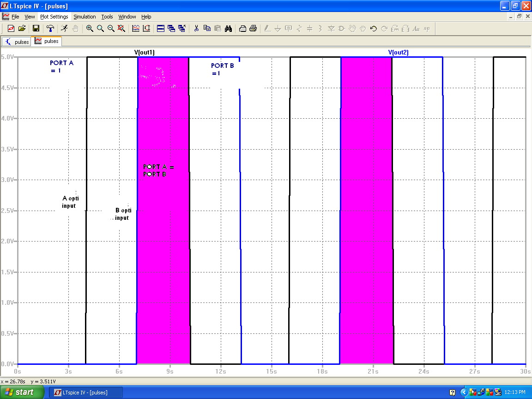Open the File menu
Viewport: 532px width, 399px height.
point(15,17)
